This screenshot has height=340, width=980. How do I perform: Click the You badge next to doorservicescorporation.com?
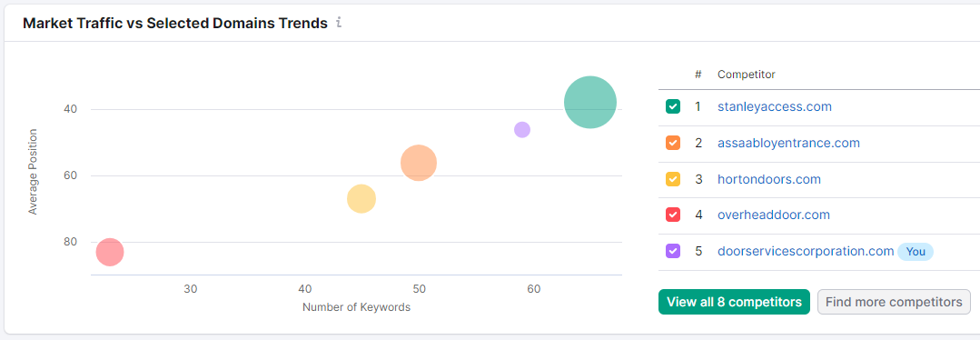(915, 252)
